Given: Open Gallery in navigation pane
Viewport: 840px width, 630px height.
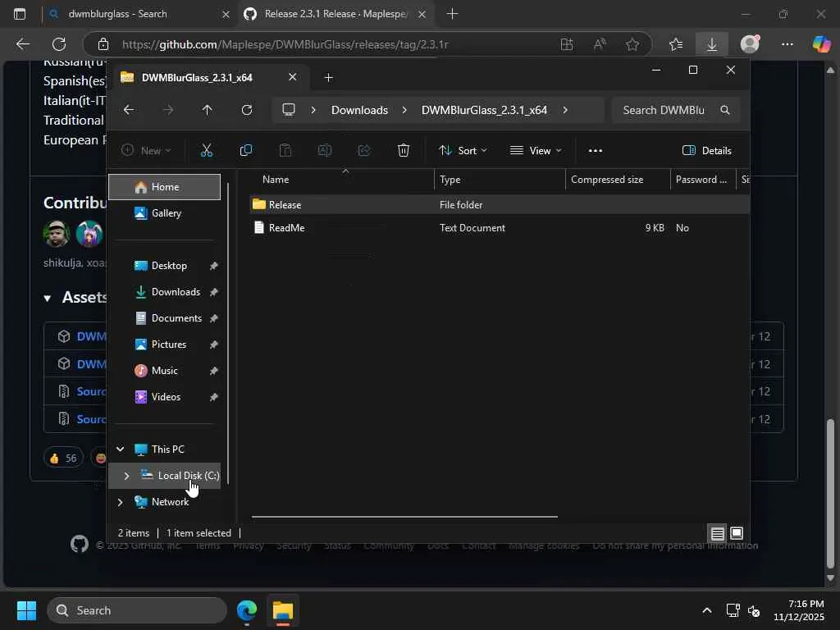Looking at the screenshot, I should click(164, 213).
